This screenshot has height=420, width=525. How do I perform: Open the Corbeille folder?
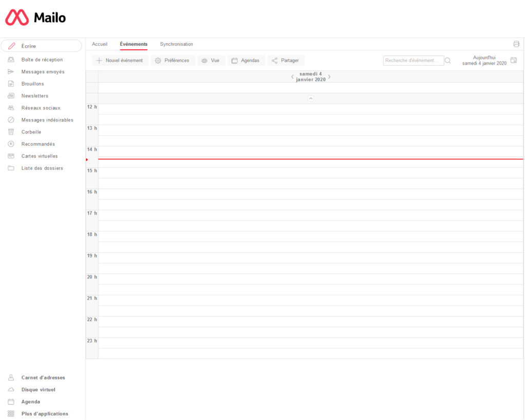(31, 132)
